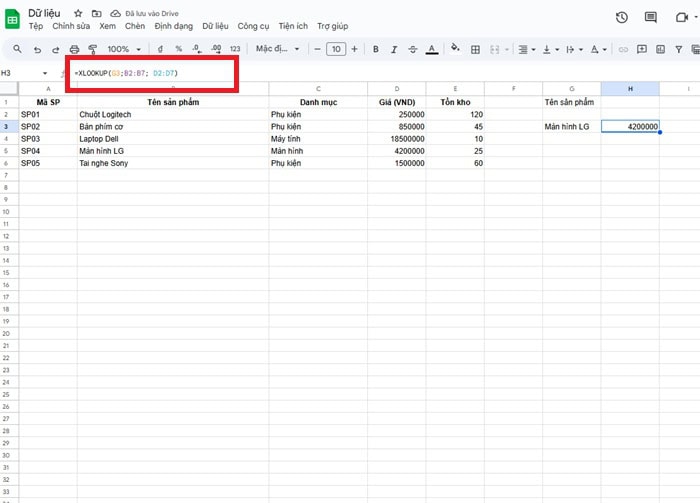This screenshot has height=503, width=700.
Task: Open the fill color picker
Action: coord(455,48)
